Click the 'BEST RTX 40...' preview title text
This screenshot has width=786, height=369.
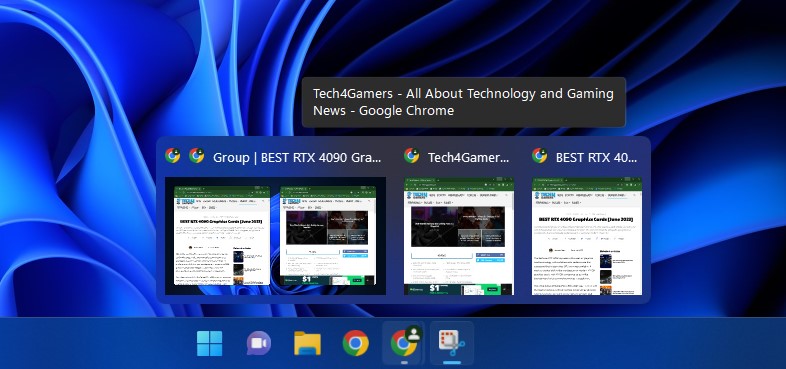[x=597, y=157]
